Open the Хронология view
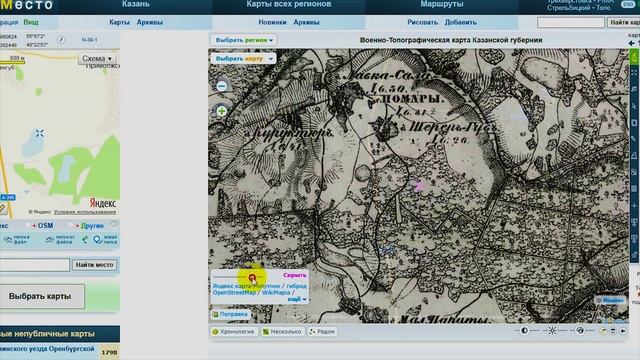The image size is (640, 360). tap(233, 331)
